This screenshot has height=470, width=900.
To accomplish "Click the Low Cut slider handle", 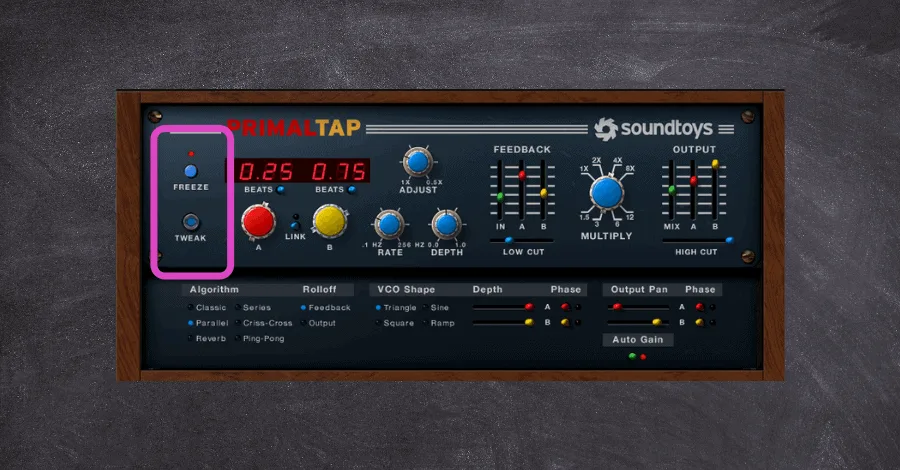I will coord(509,240).
